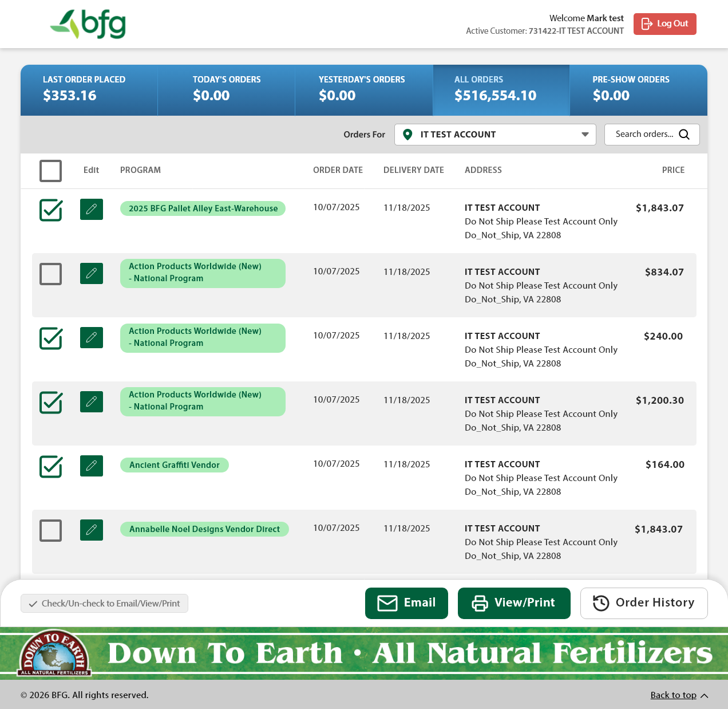Screen dimensions: 728x709
Task: Click the 2025 BFG Pallet Alley East-Warehouse tag
Action: [203, 208]
